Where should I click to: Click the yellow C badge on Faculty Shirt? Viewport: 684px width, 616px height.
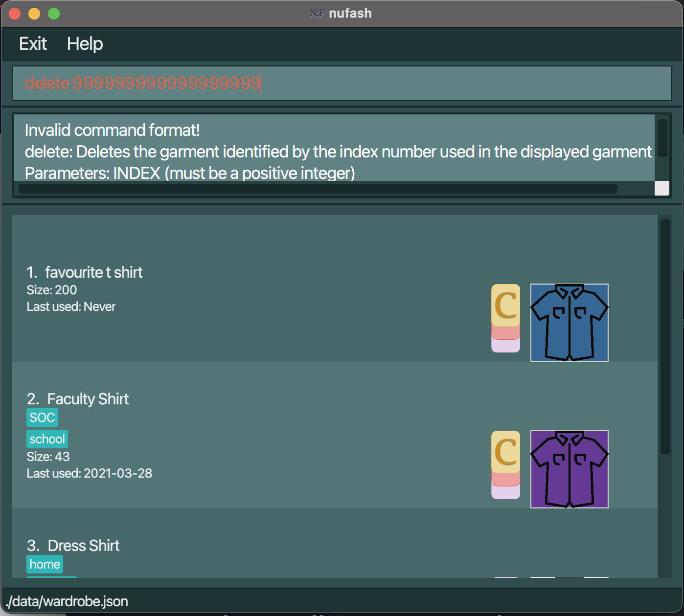[x=506, y=452]
